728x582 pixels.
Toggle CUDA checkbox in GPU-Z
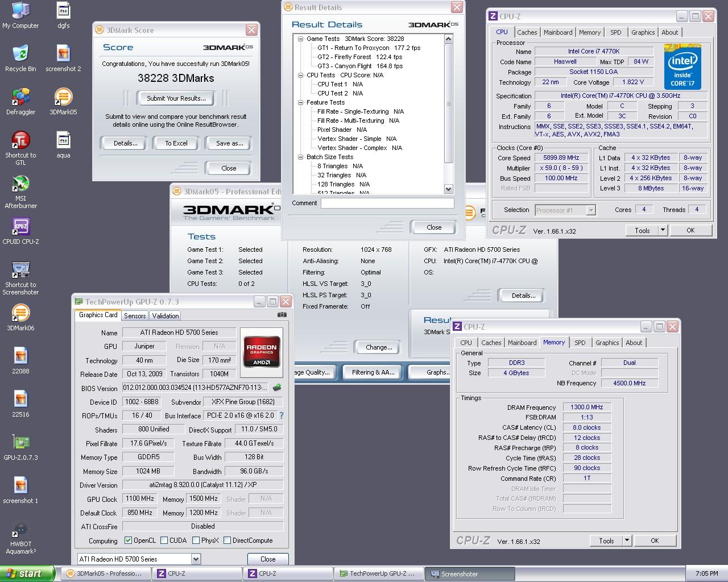(x=164, y=541)
